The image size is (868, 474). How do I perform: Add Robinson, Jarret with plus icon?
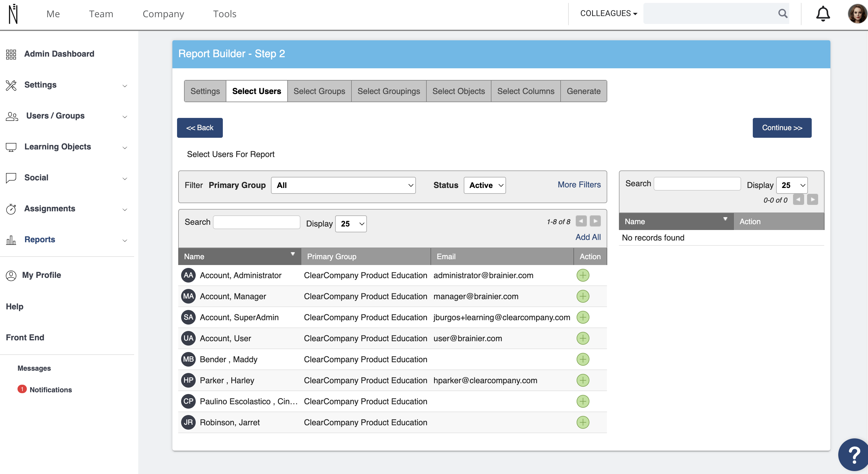(x=582, y=422)
